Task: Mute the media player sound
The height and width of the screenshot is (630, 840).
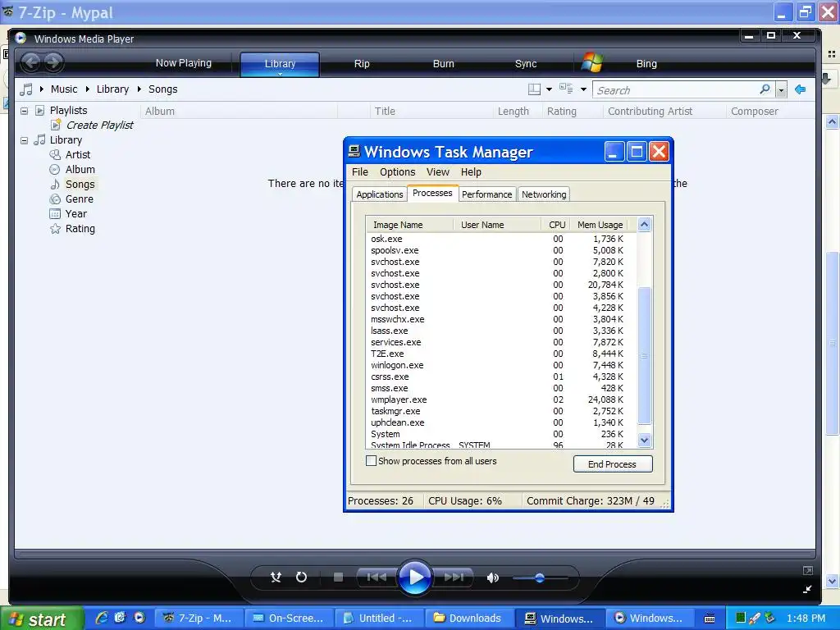Action: (493, 577)
